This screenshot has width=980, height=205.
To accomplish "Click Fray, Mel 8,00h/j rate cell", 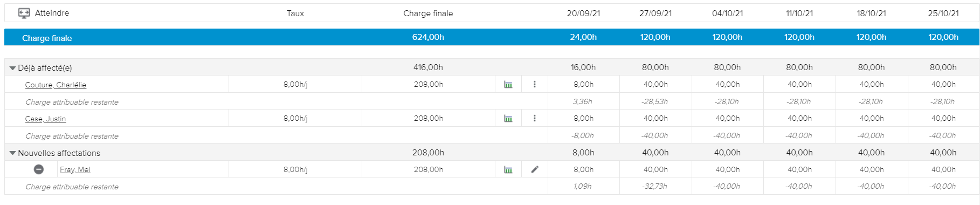I will 295,169.
